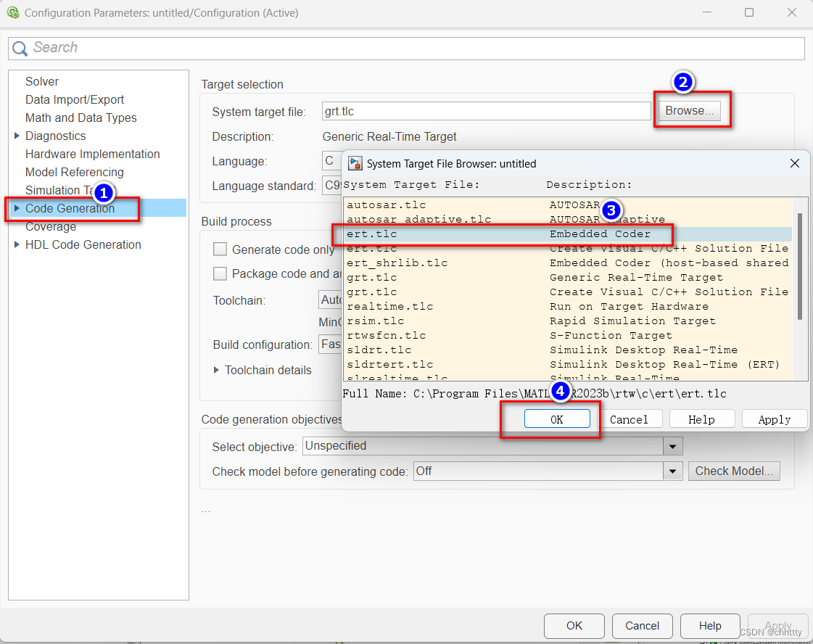Select autosar.tlc AUTOSAR row
813x644 pixels.
[567, 205]
